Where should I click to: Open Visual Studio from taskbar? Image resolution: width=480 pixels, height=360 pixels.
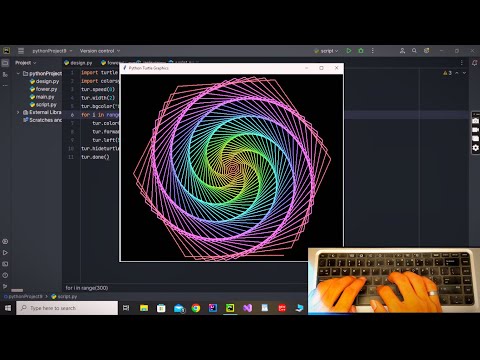247,308
